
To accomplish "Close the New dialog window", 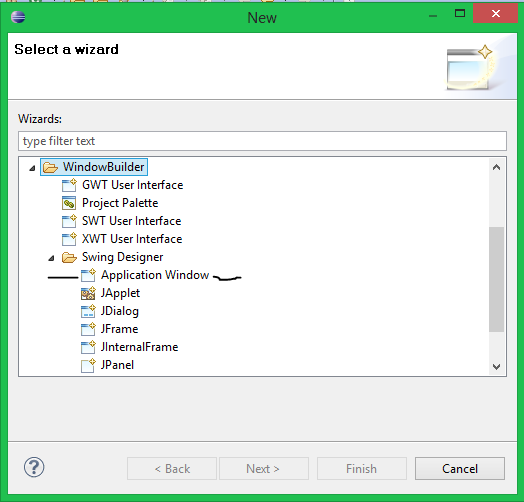I will pyautogui.click(x=496, y=14).
